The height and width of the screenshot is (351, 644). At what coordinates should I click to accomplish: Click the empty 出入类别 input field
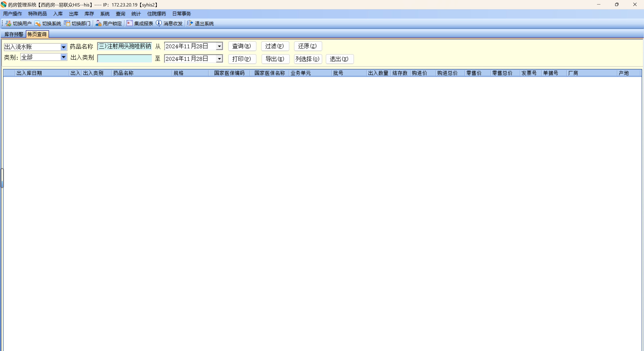point(125,59)
